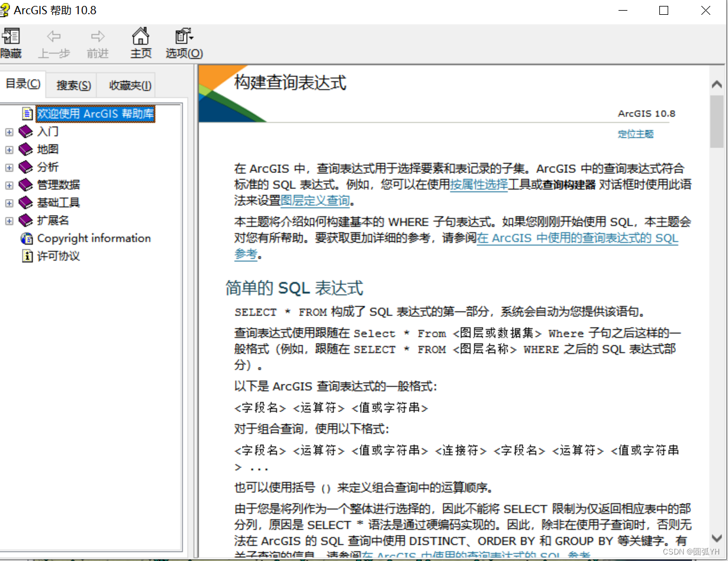The width and height of the screenshot is (728, 561).
Task: Click the page icon beside 欢迎使用 ArcGIS 帮助库
Action: pos(27,113)
